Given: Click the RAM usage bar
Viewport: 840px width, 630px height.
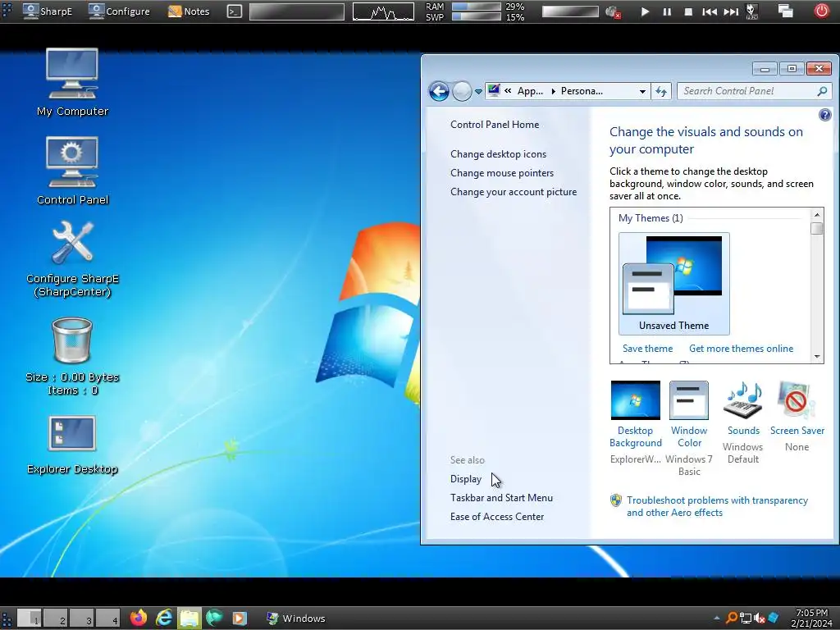Looking at the screenshot, I should pos(477,7).
